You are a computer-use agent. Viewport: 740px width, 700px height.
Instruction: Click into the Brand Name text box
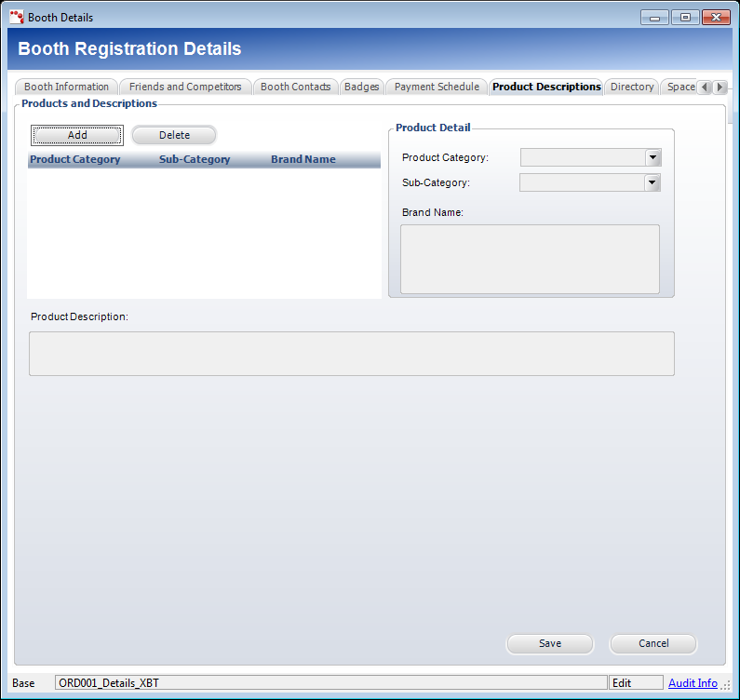(529, 259)
